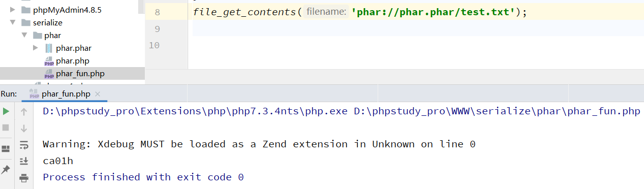Click the print output icon

pyautogui.click(x=24, y=177)
